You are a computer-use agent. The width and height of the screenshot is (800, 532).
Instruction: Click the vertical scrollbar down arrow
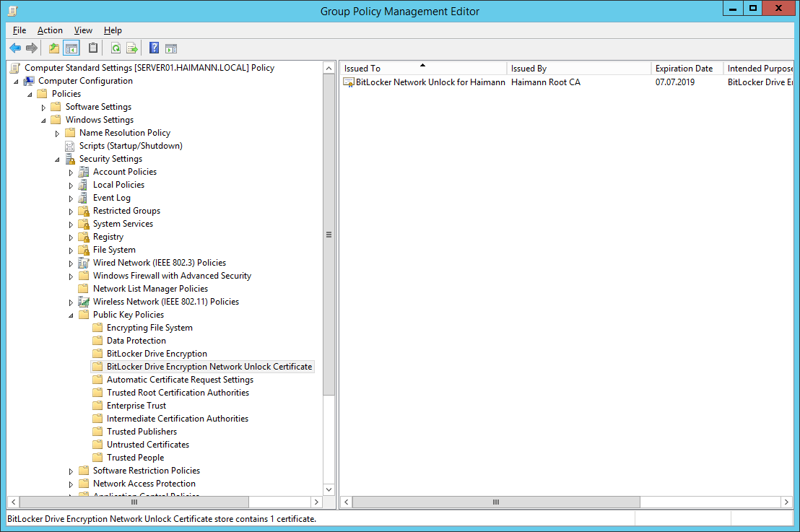click(329, 489)
